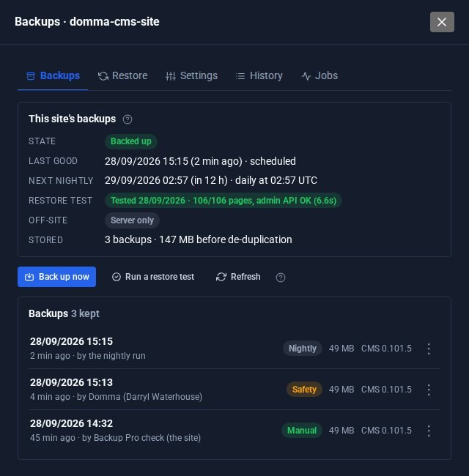The height and width of the screenshot is (476, 469).
Task: Open the Settings tab
Action: click(x=191, y=75)
